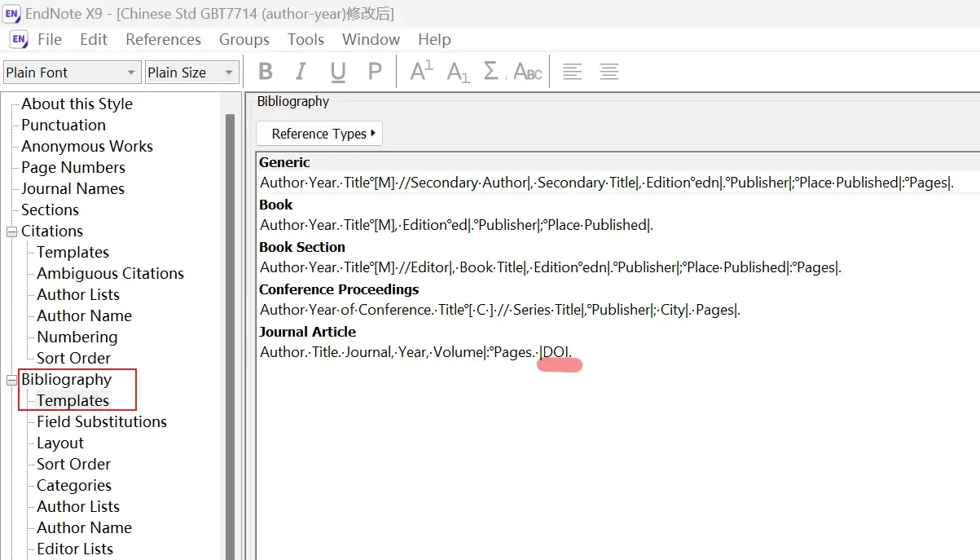
Task: Click in the Journal Article template line
Action: tap(416, 352)
